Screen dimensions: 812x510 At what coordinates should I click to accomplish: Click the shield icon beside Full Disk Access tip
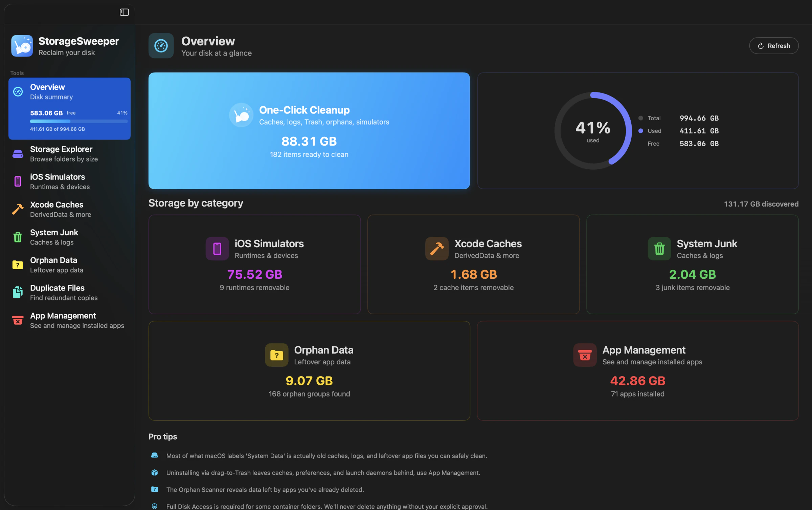click(x=155, y=506)
